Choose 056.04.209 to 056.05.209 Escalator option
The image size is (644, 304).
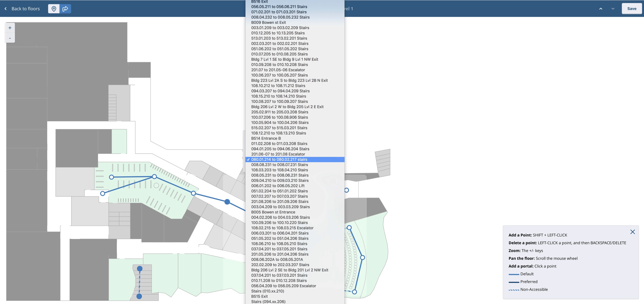click(283, 286)
